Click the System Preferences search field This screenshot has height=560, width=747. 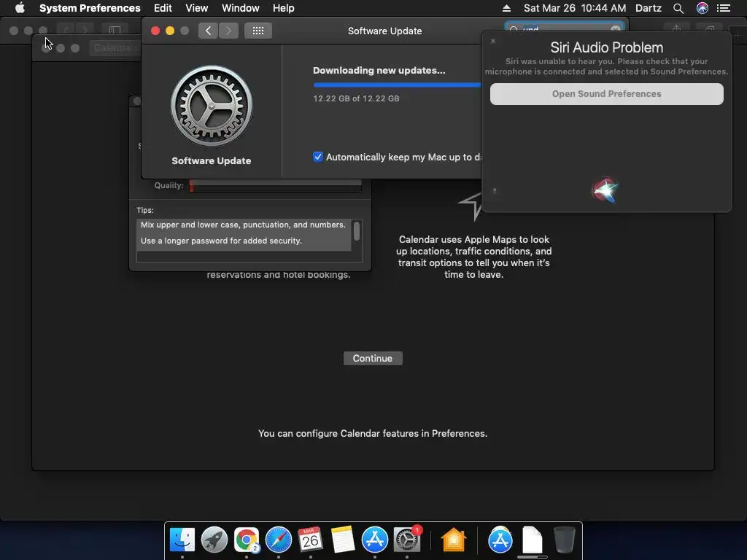(x=564, y=29)
